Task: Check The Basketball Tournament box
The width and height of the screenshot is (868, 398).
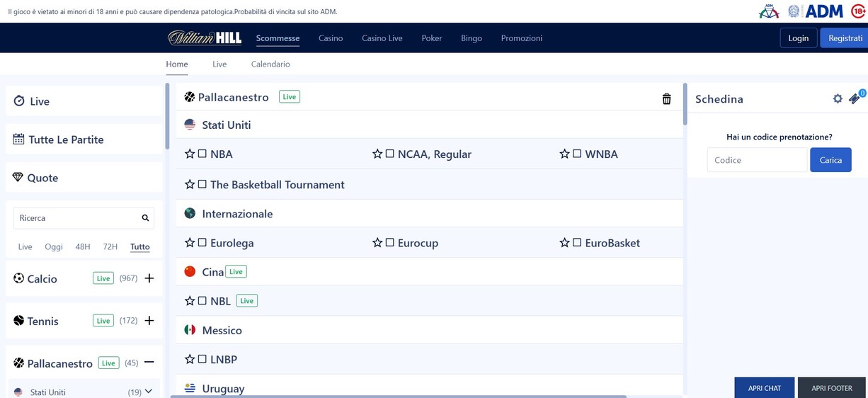Action: pos(202,184)
